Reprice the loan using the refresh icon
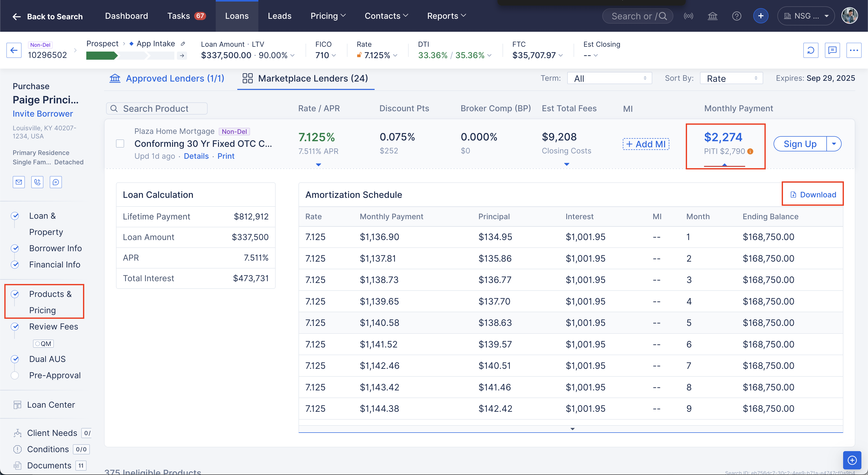 (x=811, y=50)
